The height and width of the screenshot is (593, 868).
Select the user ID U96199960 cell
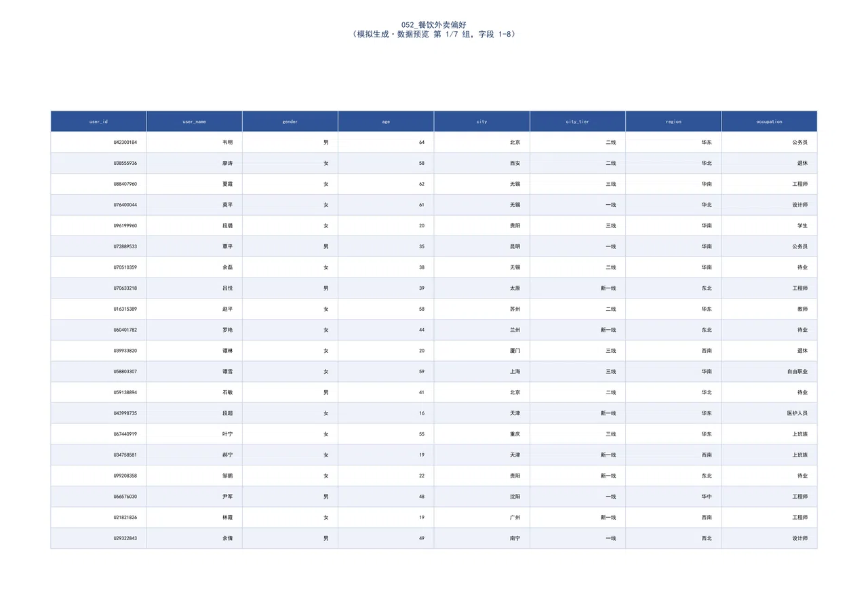point(98,226)
